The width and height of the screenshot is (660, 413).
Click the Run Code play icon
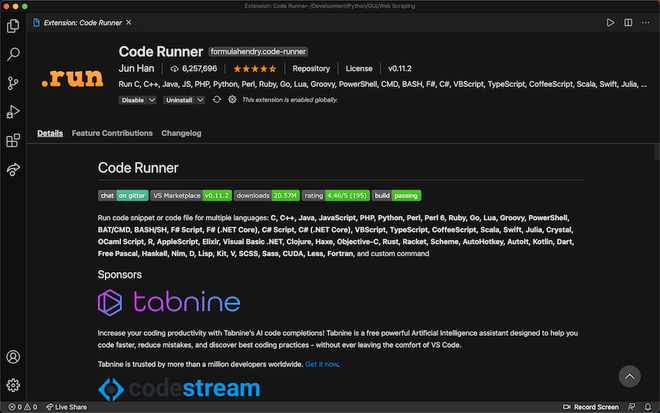(x=611, y=23)
